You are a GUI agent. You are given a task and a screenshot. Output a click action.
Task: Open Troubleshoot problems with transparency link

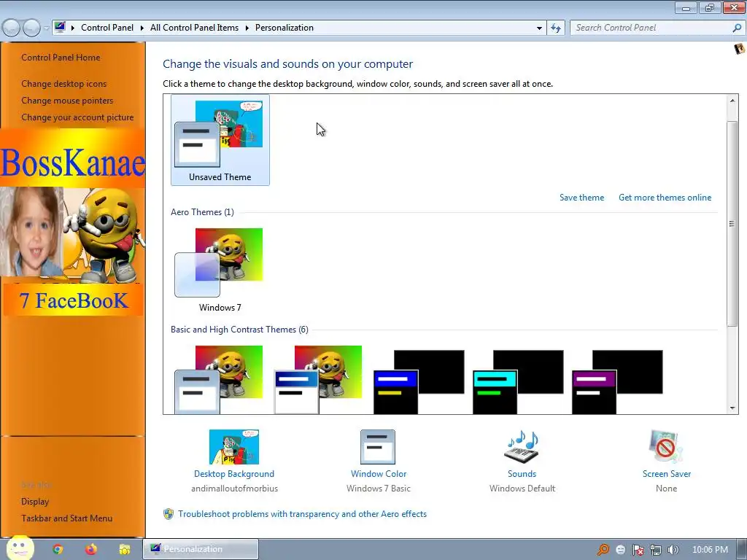coord(302,514)
